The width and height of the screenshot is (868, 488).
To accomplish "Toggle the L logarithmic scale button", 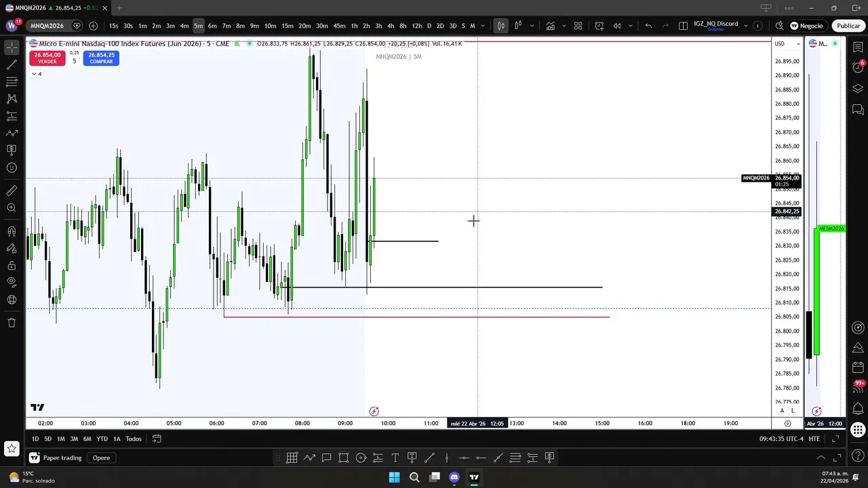I will [x=793, y=411].
